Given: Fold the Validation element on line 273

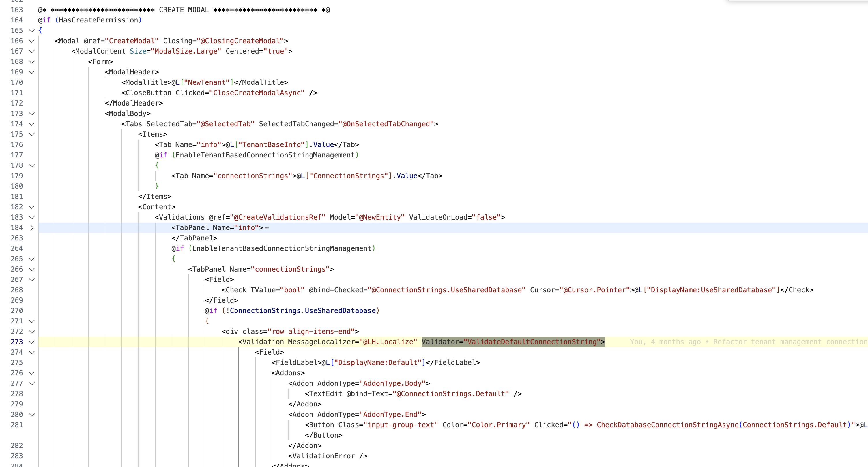Looking at the screenshot, I should click(32, 342).
